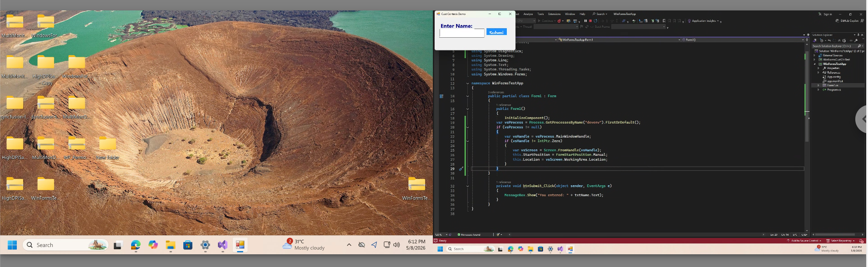This screenshot has width=868, height=267.
Task: Collapse the WinFormsTestApp project node
Action: tap(814, 64)
